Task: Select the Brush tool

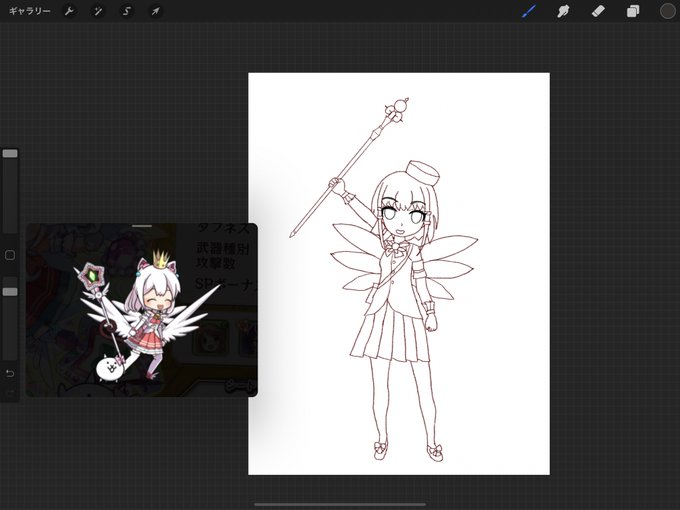Action: click(x=529, y=11)
